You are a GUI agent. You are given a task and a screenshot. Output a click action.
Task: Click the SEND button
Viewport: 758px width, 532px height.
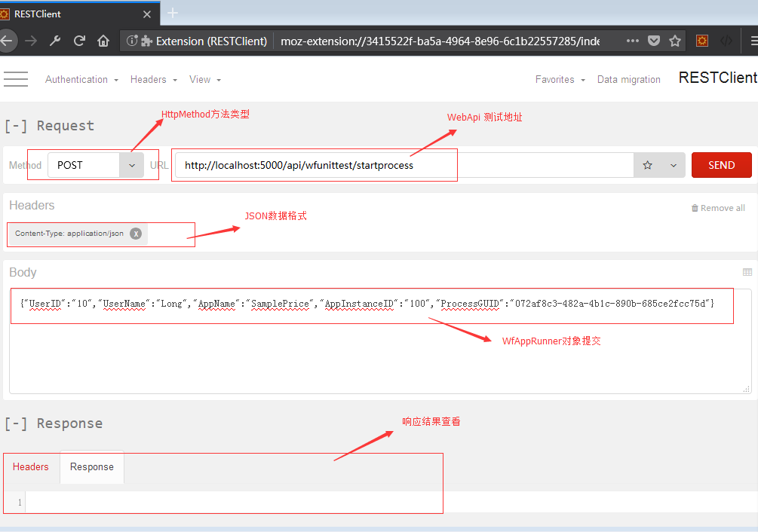721,165
